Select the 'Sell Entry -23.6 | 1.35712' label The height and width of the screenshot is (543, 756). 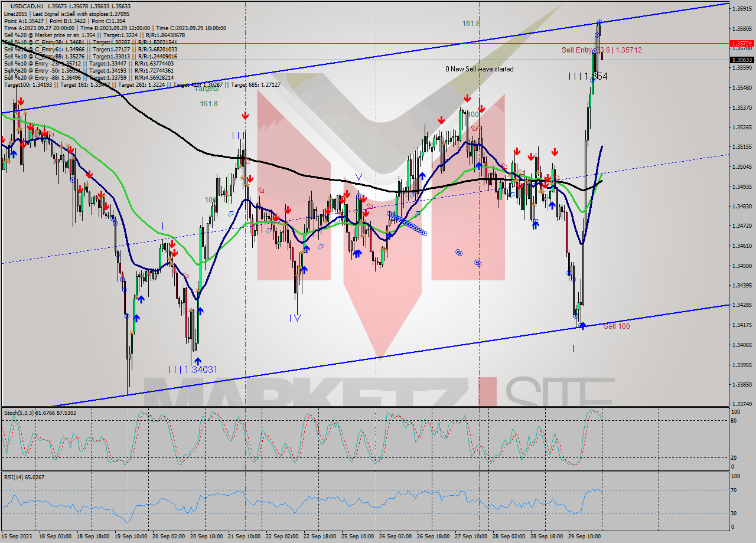601,50
